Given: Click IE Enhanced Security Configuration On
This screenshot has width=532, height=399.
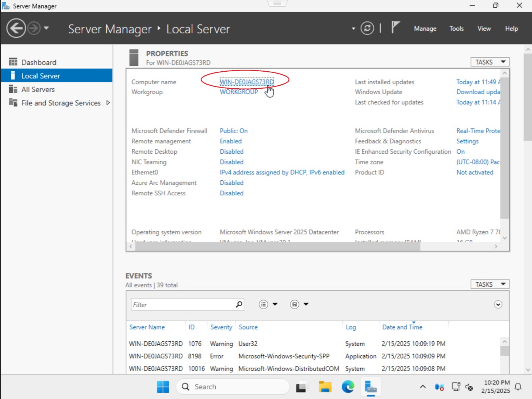Looking at the screenshot, I should coord(460,151).
